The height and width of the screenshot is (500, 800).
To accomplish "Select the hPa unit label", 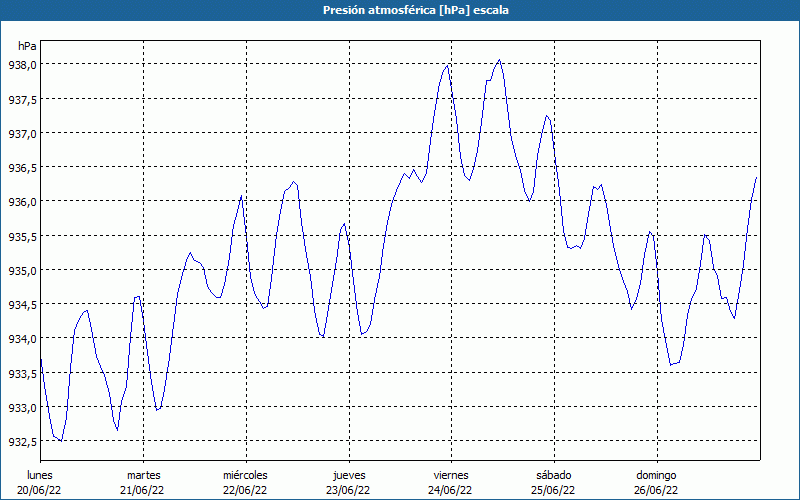I will (27, 46).
